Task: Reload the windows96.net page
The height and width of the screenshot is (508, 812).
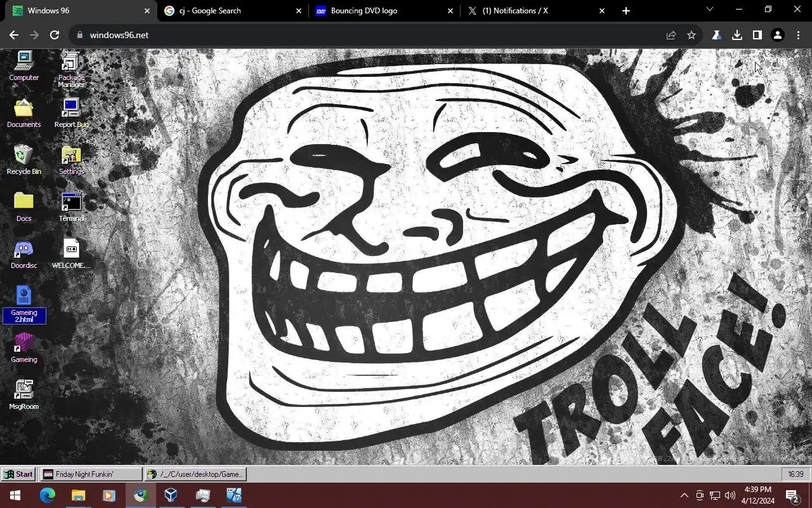Action: coord(55,35)
